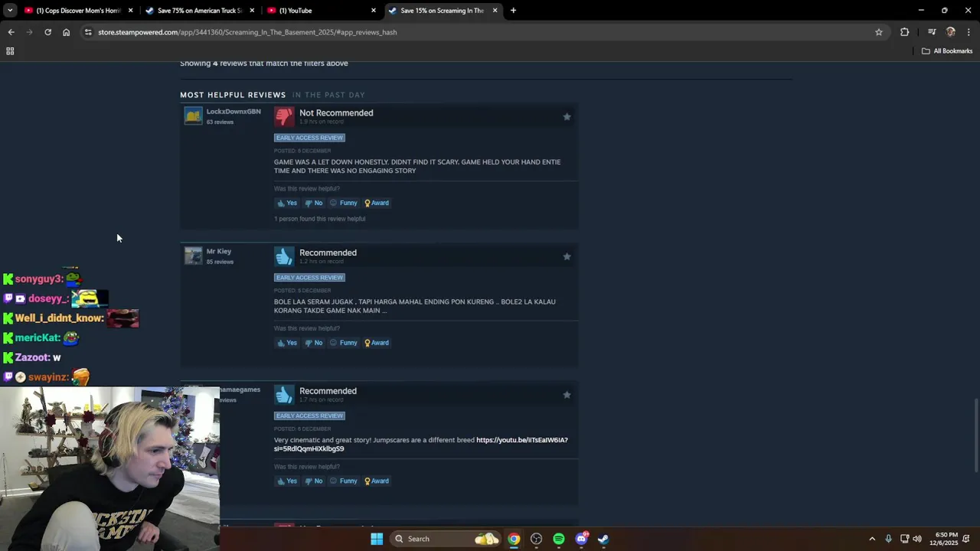Open LockxDownxGBN reviewer name link
This screenshot has height=551, width=980.
click(x=234, y=112)
